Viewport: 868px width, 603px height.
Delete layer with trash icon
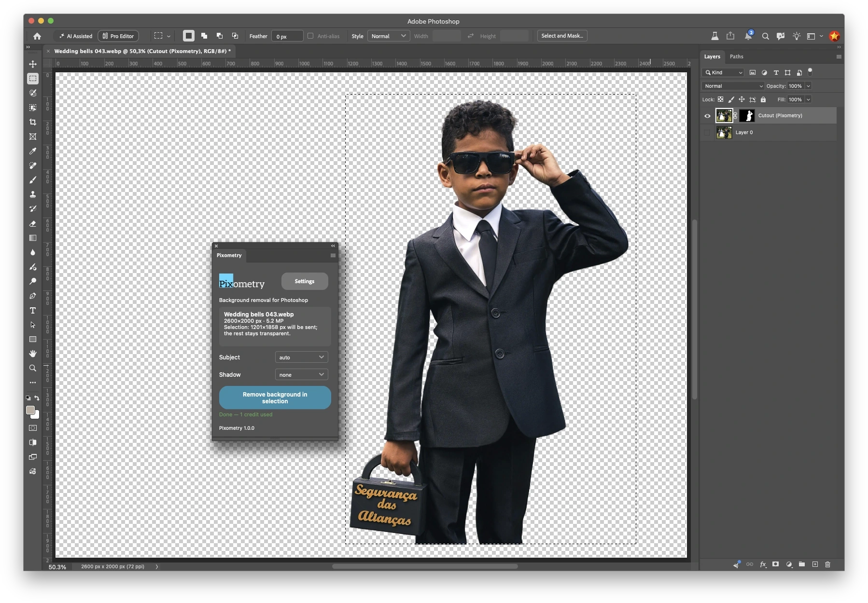point(827,564)
